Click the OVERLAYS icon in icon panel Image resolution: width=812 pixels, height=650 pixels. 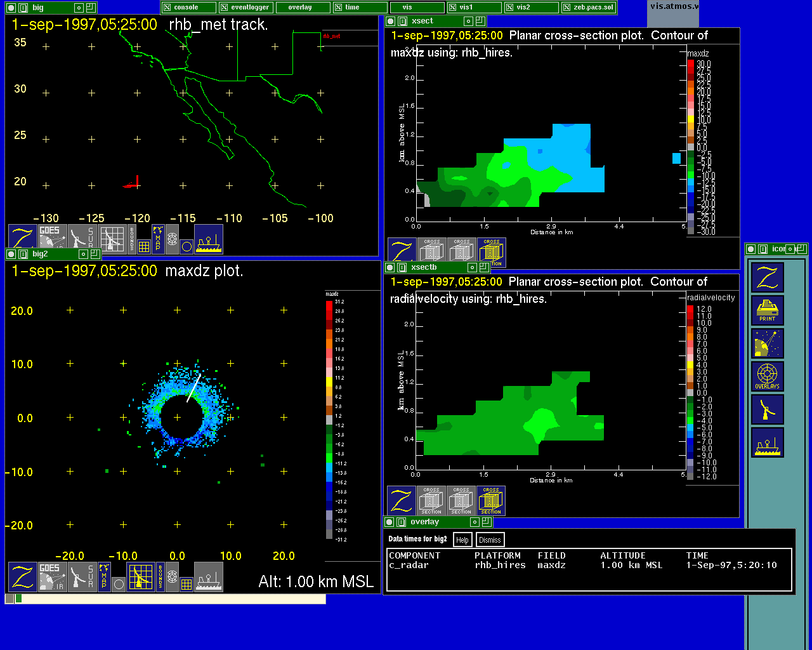click(767, 376)
